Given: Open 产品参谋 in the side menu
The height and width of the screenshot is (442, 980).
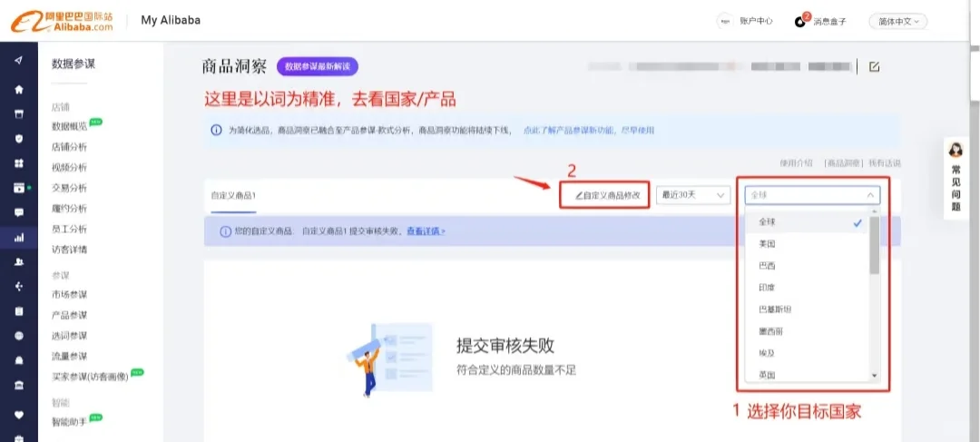Looking at the screenshot, I should [69, 315].
